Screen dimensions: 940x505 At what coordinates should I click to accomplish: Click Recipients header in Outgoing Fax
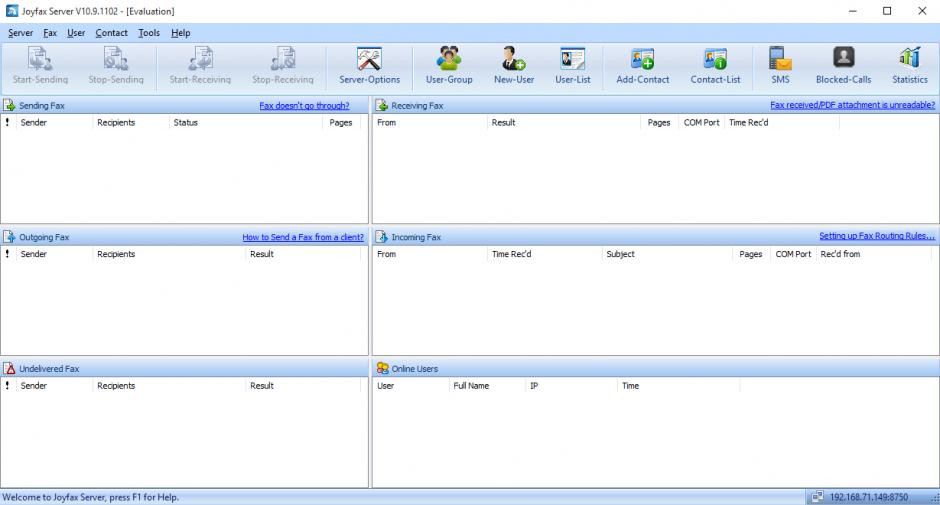click(169, 254)
